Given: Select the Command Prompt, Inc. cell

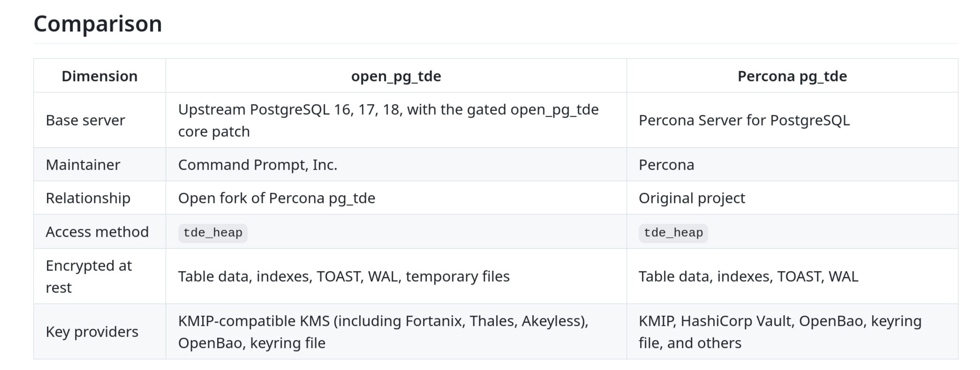Looking at the screenshot, I should 257,165.
